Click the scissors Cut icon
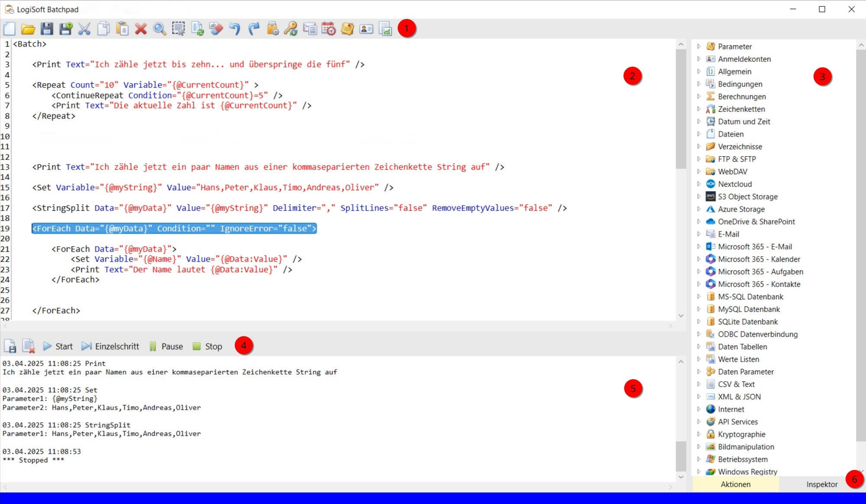866x504 pixels. click(84, 29)
